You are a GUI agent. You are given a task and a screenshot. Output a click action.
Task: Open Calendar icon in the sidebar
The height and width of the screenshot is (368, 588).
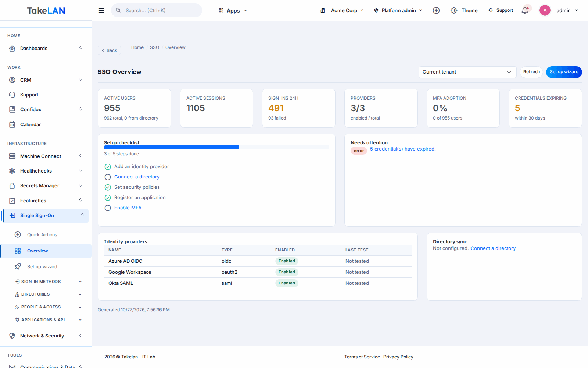12,124
